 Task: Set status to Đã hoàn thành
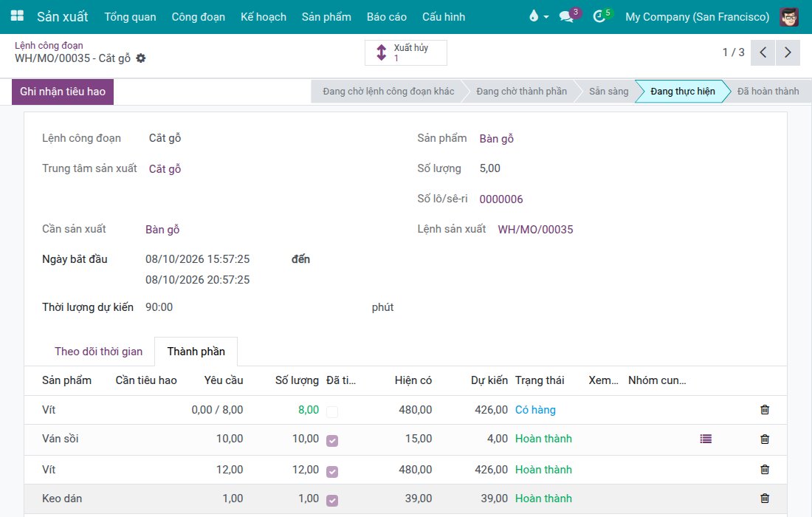click(768, 92)
